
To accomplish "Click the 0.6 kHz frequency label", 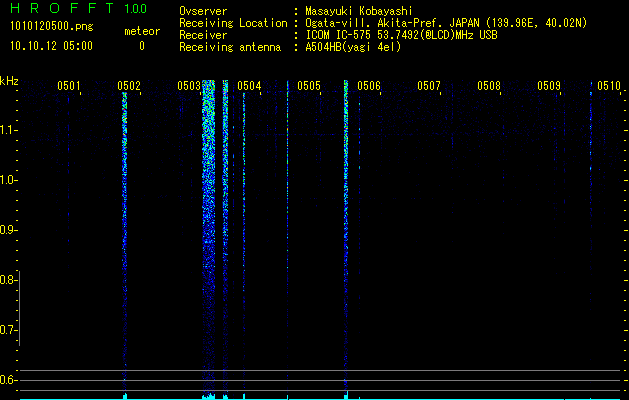I will point(7,380).
